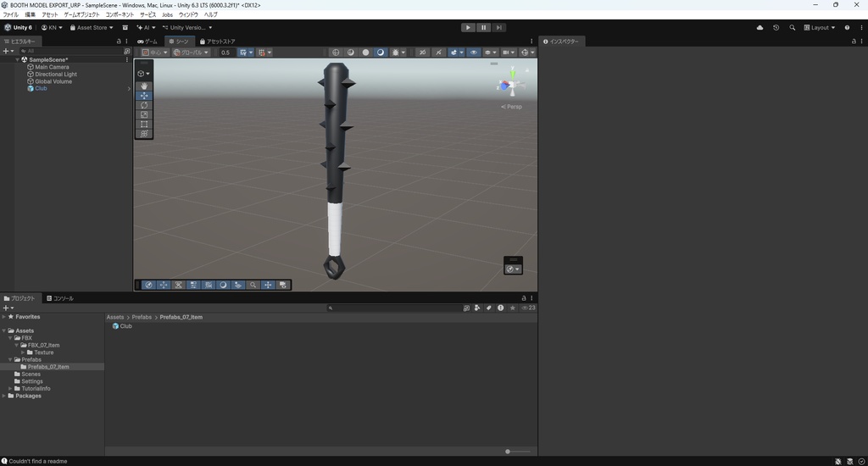
Task: Click Assets in the breadcrumb path
Action: [x=115, y=317]
